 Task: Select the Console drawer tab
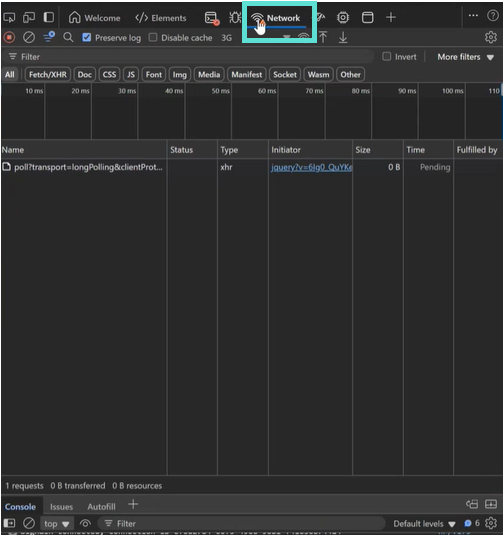click(20, 506)
